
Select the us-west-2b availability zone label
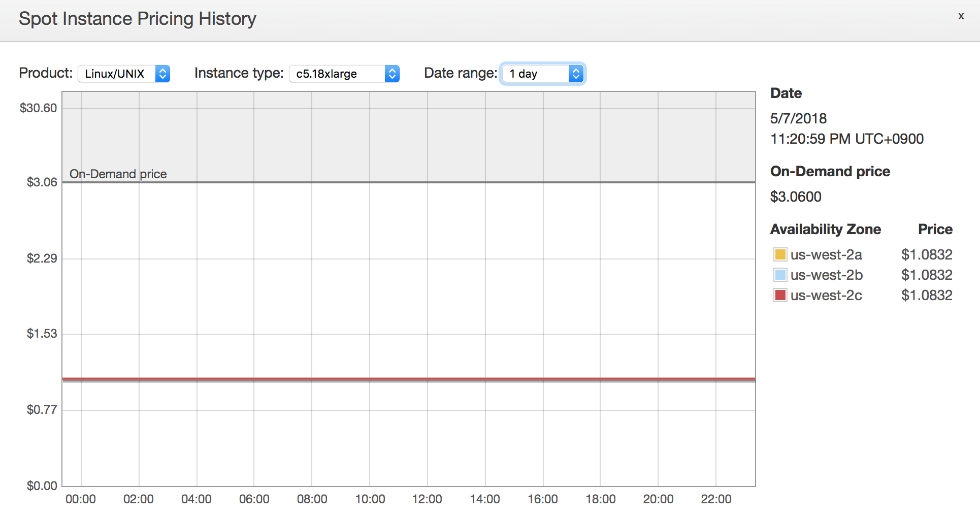(827, 275)
